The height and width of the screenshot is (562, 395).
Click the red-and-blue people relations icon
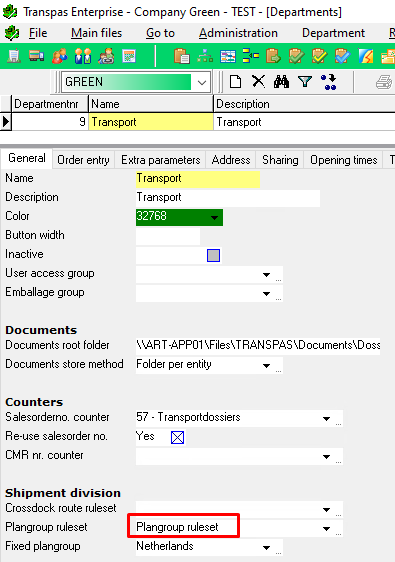coord(60,56)
